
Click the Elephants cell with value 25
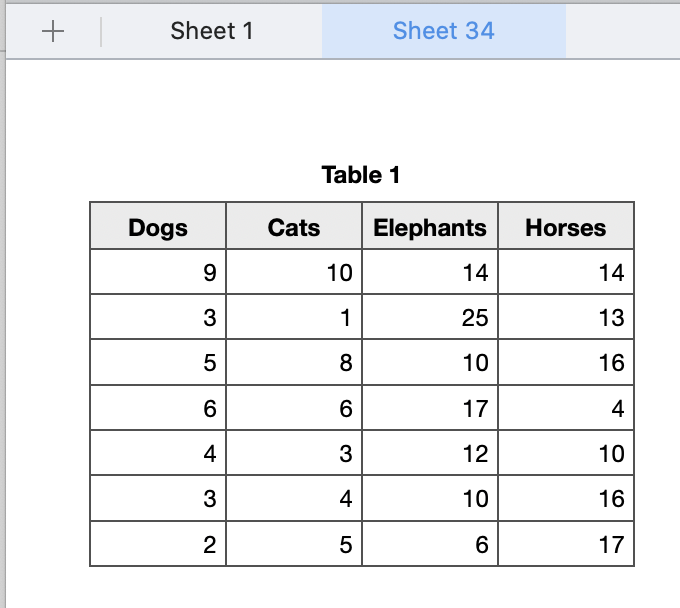[x=430, y=317]
